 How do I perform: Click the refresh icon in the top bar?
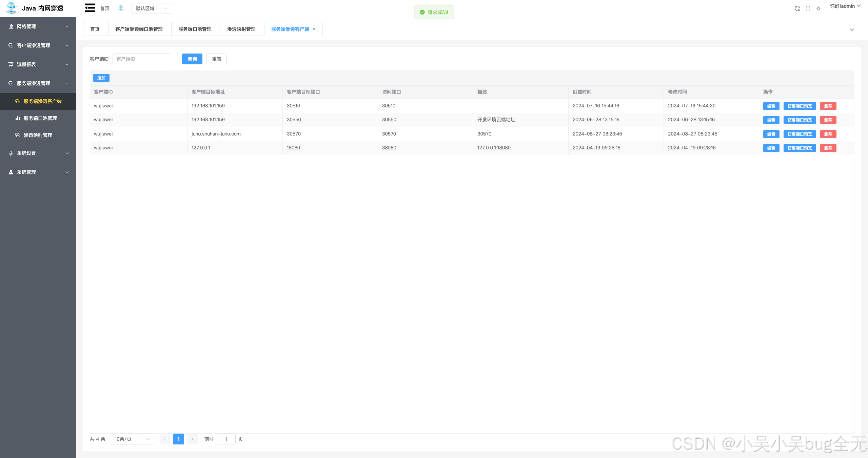point(797,8)
